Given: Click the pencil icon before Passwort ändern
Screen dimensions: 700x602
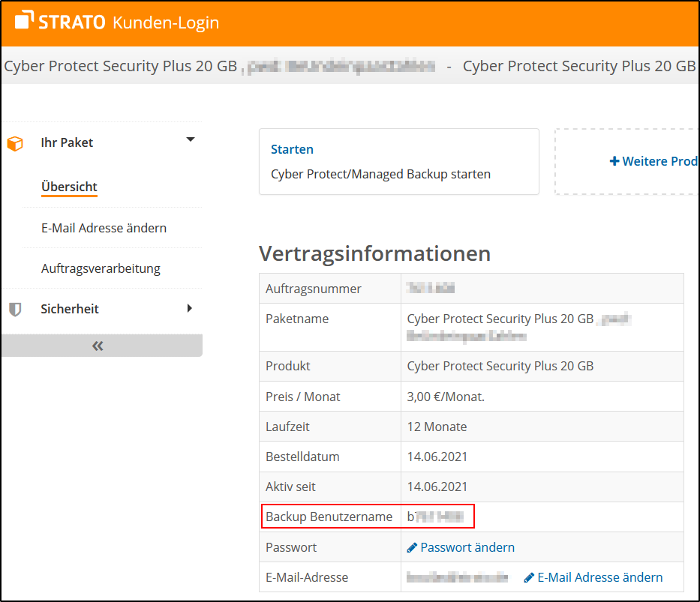Looking at the screenshot, I should click(x=412, y=547).
